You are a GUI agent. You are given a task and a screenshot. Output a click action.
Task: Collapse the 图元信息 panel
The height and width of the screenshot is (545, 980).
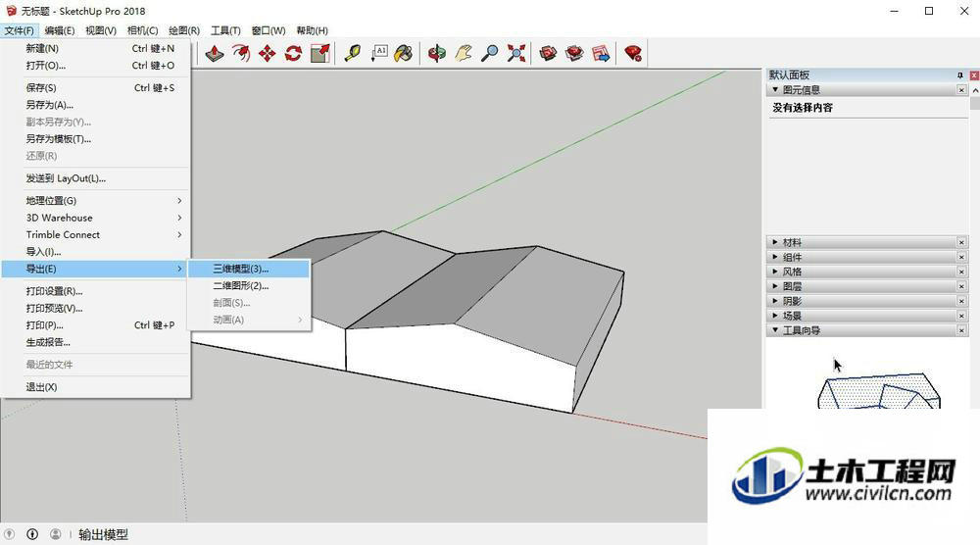[775, 90]
